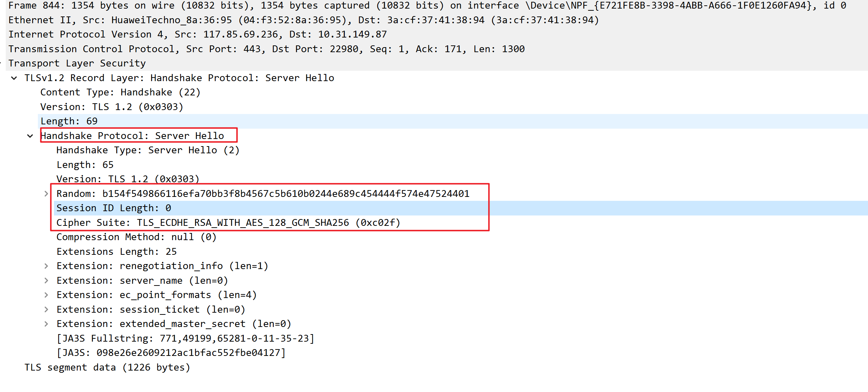Click Extension: session_ticket (len=0) text

click(x=151, y=309)
